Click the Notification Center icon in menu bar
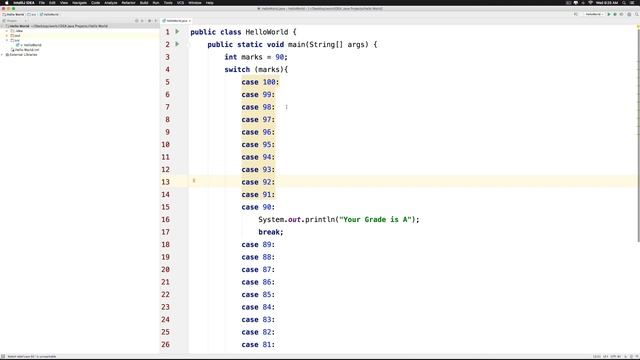The height and width of the screenshot is (360, 640). (633, 2)
